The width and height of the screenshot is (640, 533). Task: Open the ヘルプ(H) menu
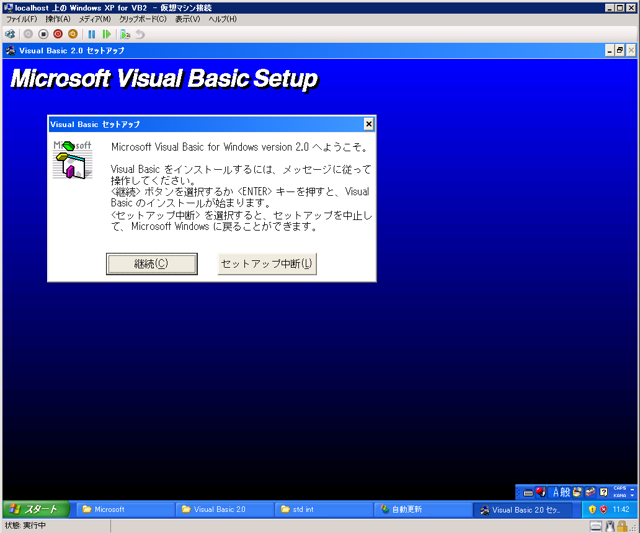[x=222, y=19]
